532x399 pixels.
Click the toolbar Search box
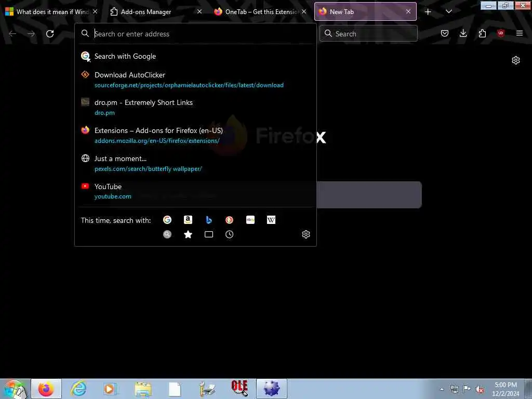368,33
